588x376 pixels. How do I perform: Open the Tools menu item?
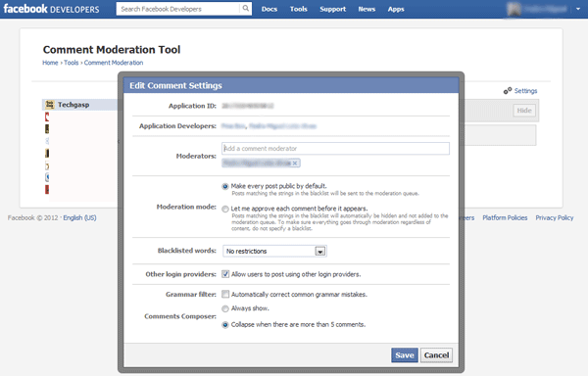click(x=299, y=9)
